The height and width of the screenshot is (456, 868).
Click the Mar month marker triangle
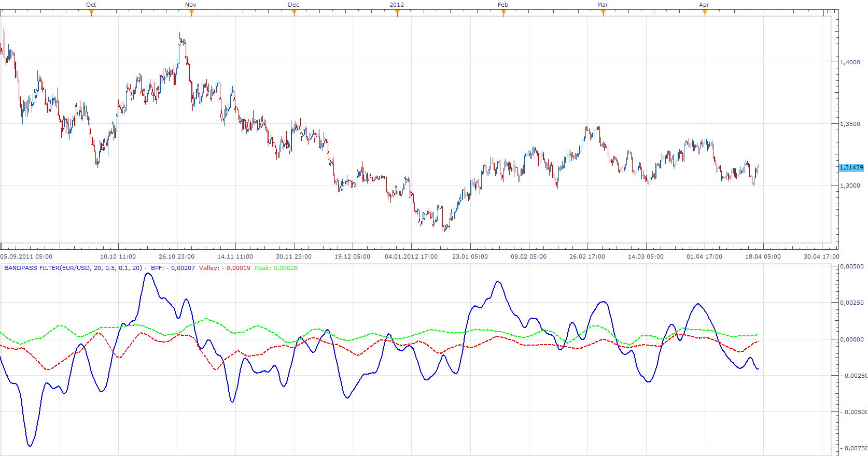point(603,13)
